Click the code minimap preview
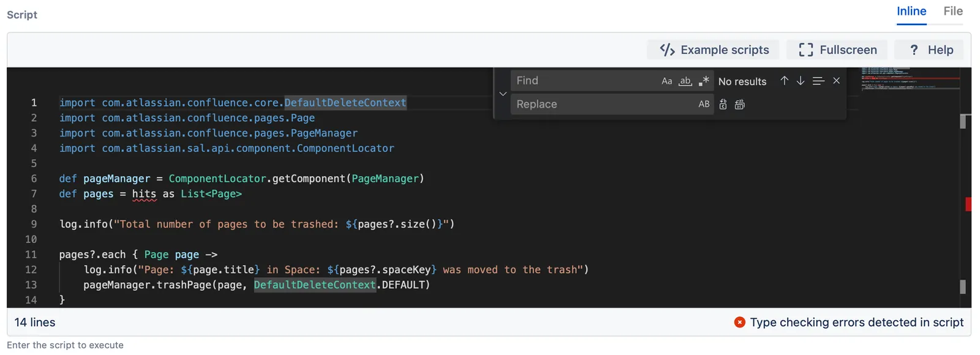The height and width of the screenshot is (355, 980). coord(909,78)
